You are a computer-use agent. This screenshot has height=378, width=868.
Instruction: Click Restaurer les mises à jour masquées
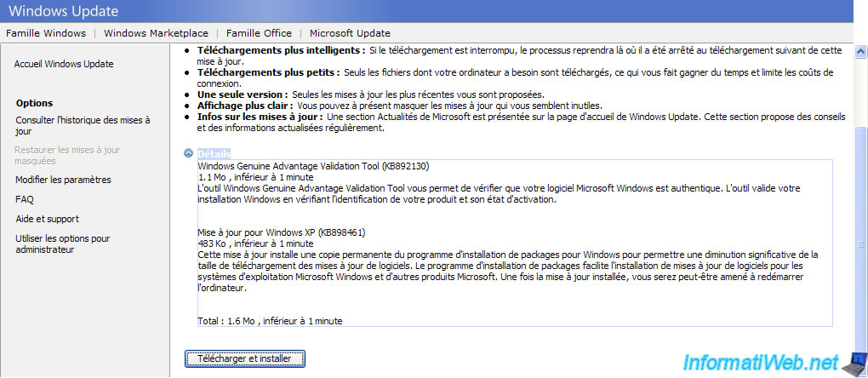67,156
